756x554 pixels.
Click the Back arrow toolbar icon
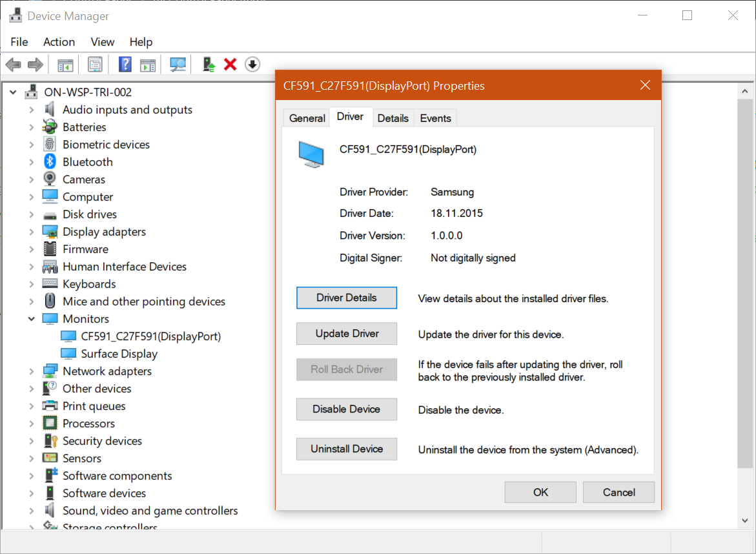pyautogui.click(x=14, y=64)
